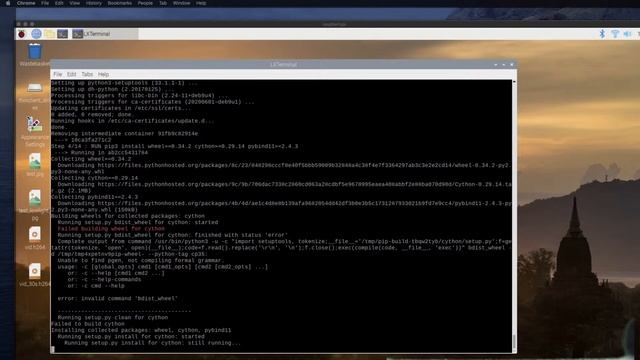
Task: Open the Chrome menu in macOS menu bar
Action: (x=26, y=3)
